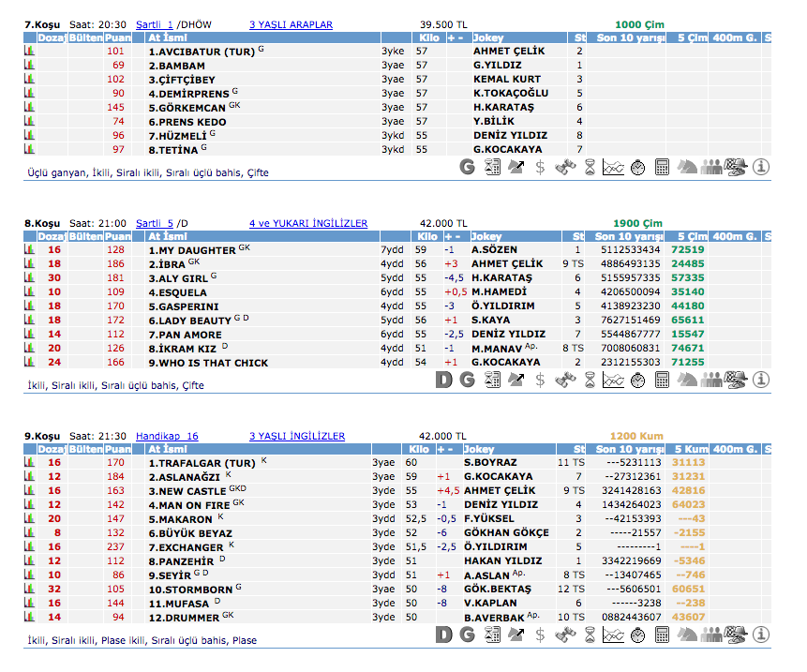This screenshot has height=672, width=807.
Task: Open the calculator icon in race 9
Action: coord(662,635)
